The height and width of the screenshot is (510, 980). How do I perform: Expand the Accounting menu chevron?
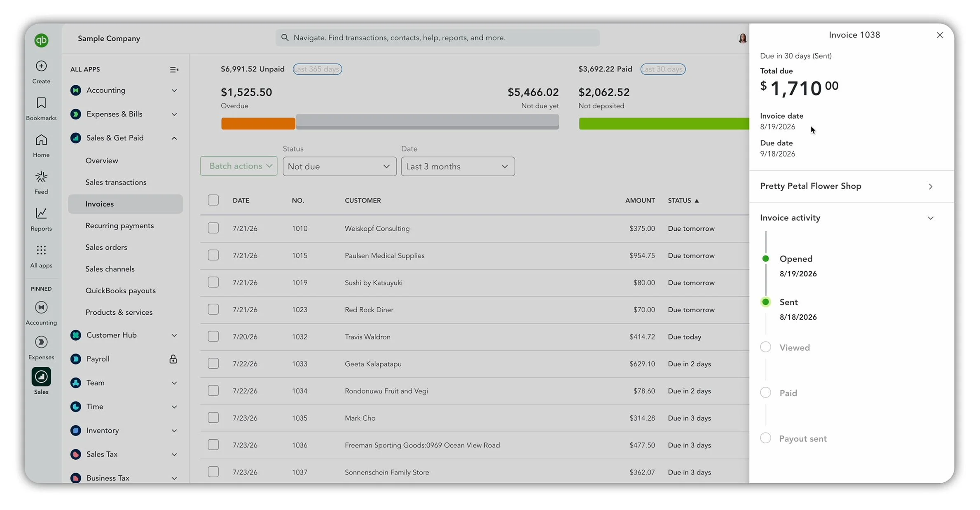tap(174, 91)
